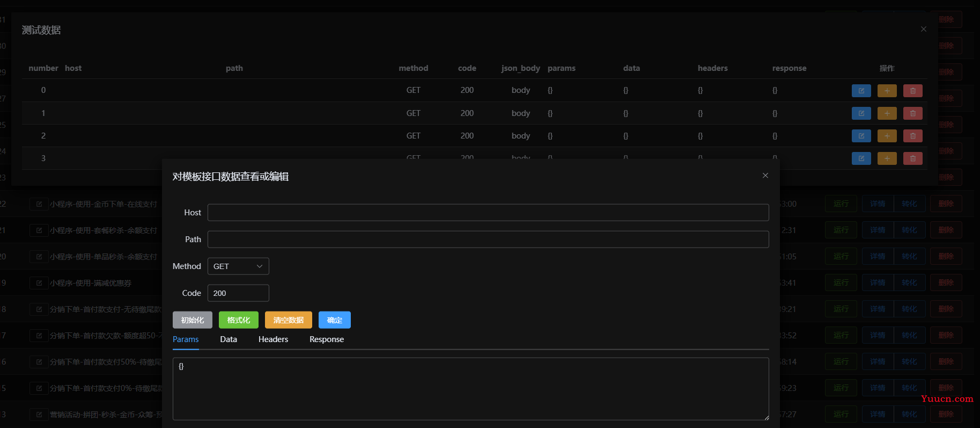Edit test data row 2
Viewport: 980px width, 428px height.
coord(861,136)
